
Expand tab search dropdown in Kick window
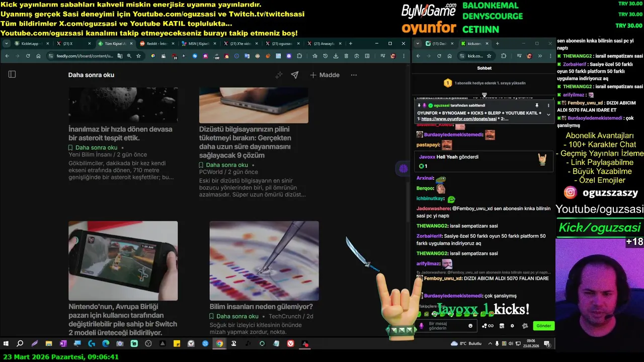click(418, 44)
